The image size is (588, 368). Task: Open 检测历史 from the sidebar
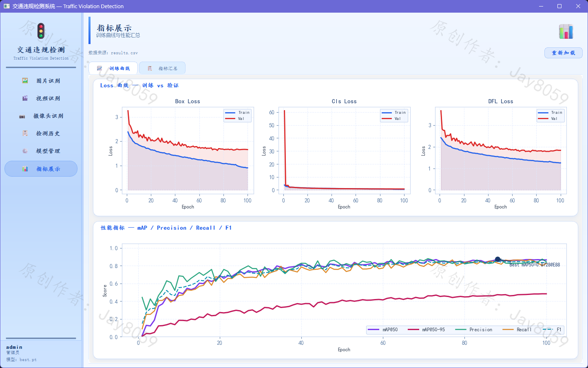point(41,133)
